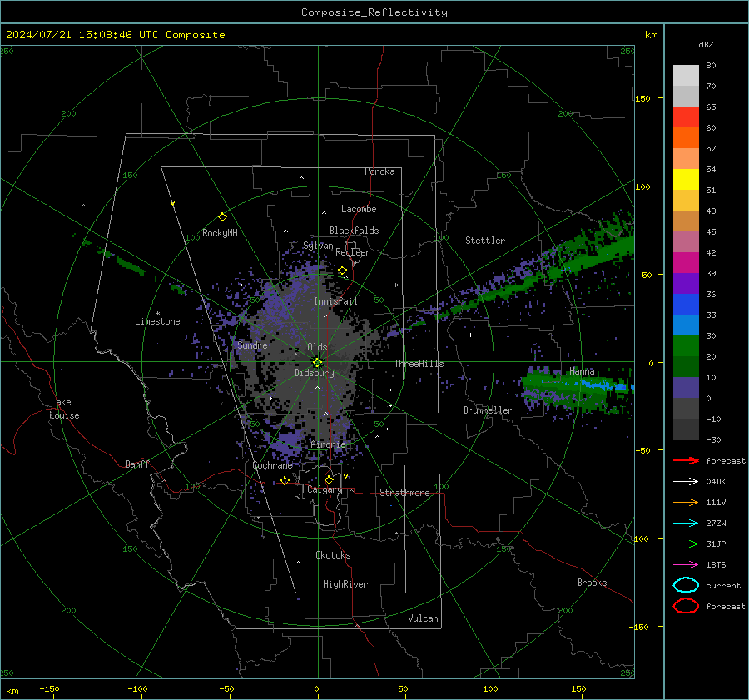Click the Sundre label
Viewport: 749px width, 700px height.
point(252,345)
